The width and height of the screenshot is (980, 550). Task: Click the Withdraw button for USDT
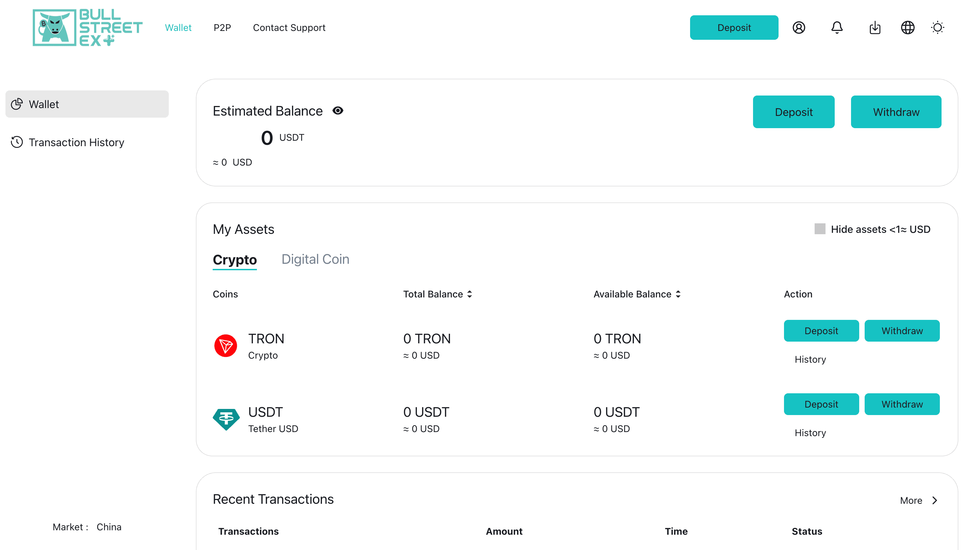coord(902,404)
